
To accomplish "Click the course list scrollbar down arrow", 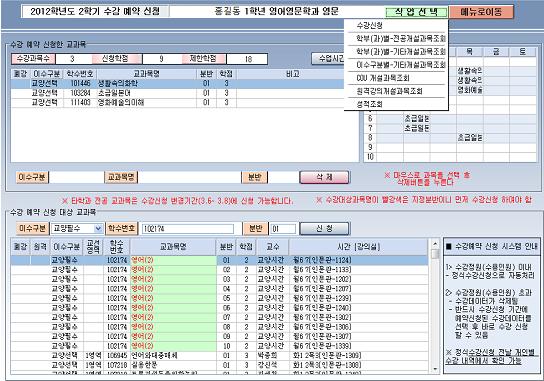I will click(x=435, y=369).
